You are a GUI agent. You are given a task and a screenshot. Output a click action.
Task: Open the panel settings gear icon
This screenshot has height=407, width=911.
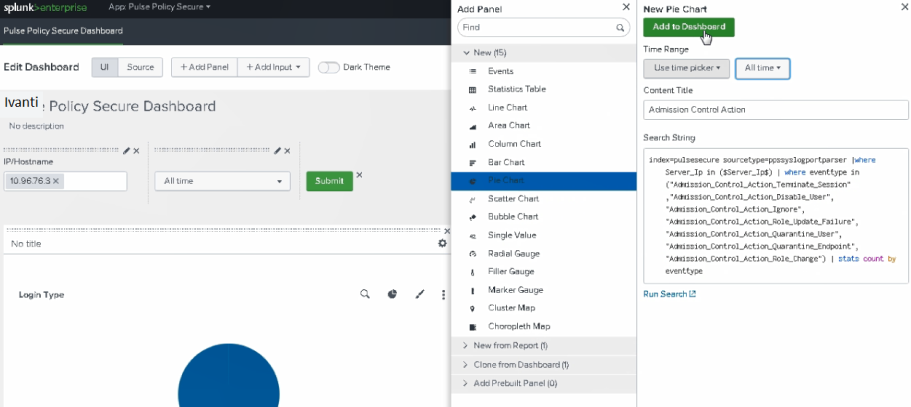(442, 243)
